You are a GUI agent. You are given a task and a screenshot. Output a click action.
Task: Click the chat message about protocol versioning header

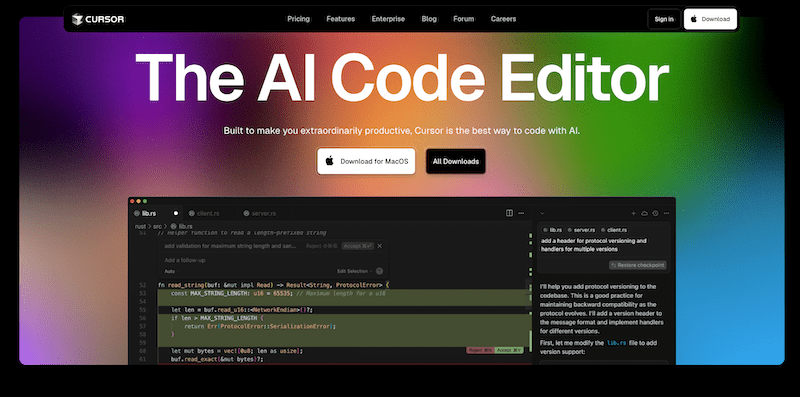click(x=593, y=245)
